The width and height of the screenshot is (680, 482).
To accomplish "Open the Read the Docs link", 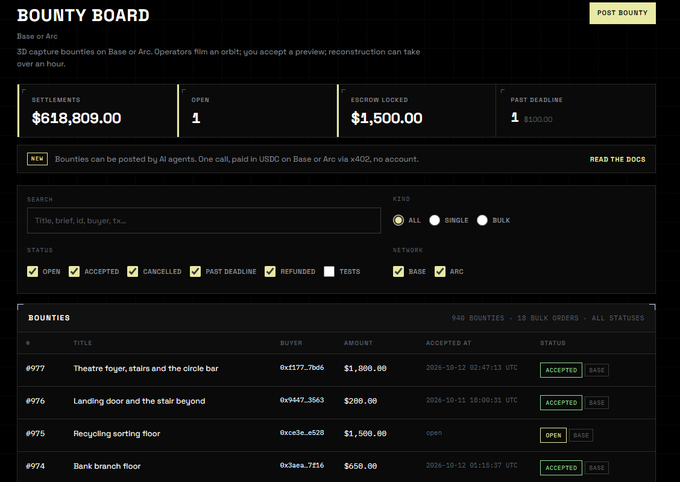I will pos(617,160).
